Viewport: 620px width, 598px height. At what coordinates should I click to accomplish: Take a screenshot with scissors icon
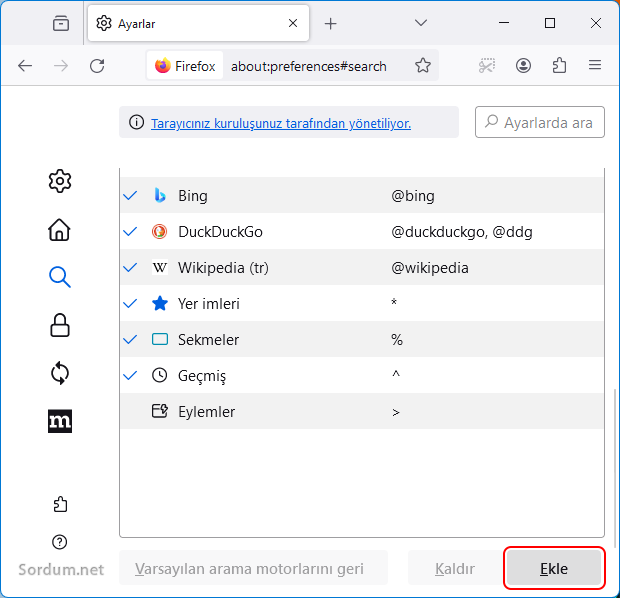click(487, 65)
